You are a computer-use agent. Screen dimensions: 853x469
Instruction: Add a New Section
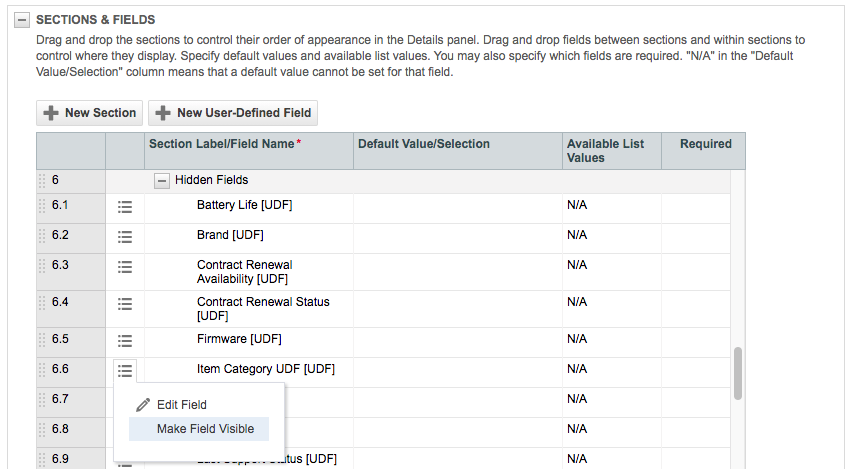(90, 113)
